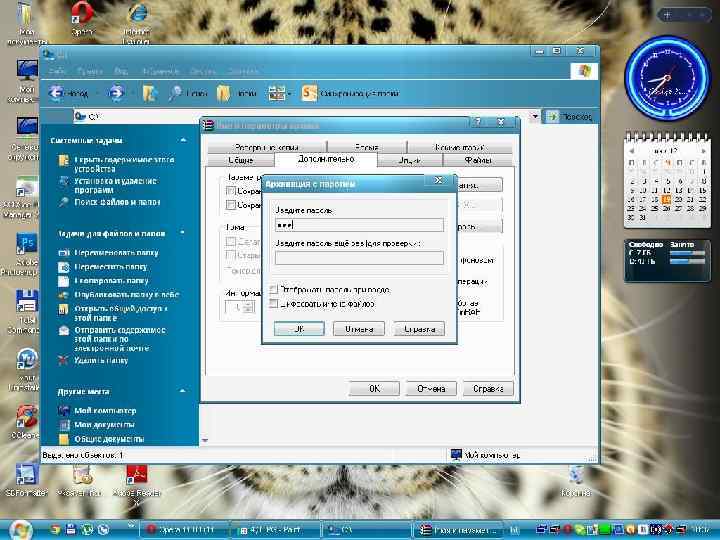
Task: Go to previous month in calendar gadget
Action: tap(631, 151)
